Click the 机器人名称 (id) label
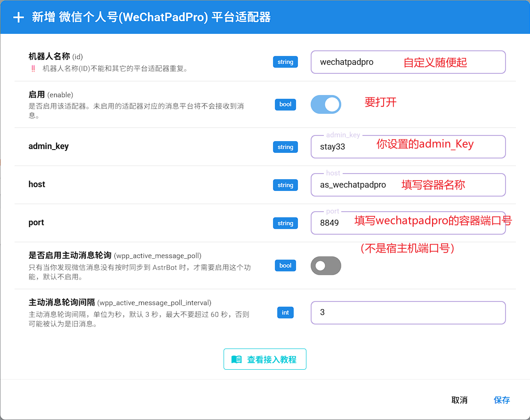This screenshot has width=530, height=420. pos(56,56)
